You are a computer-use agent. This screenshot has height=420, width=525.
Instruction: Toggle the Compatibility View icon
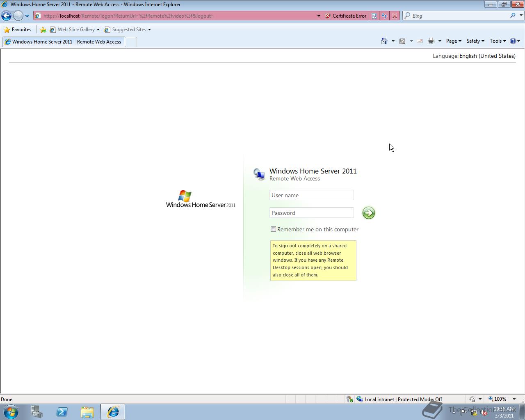374,16
